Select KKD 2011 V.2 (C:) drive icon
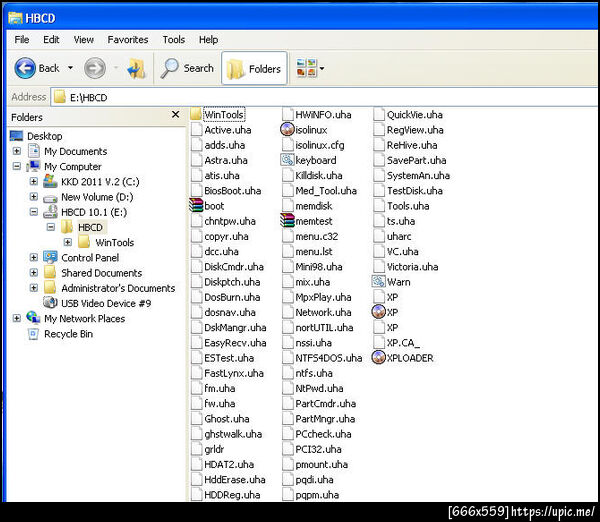The image size is (600, 522). pos(50,181)
